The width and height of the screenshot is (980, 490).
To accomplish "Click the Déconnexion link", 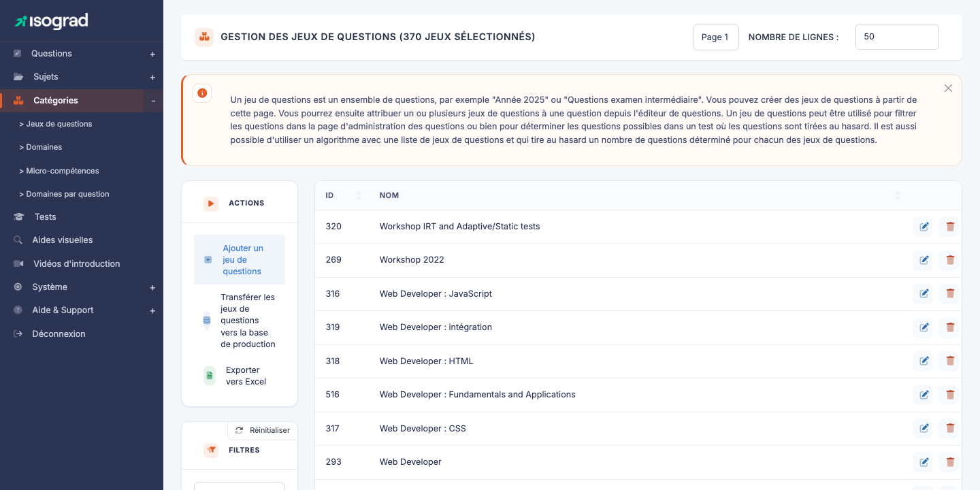I will coord(59,334).
